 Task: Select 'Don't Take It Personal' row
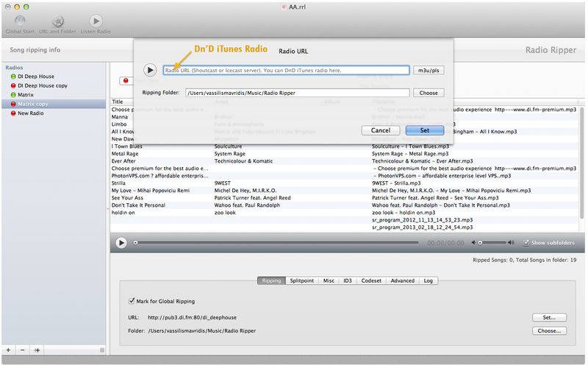point(344,205)
